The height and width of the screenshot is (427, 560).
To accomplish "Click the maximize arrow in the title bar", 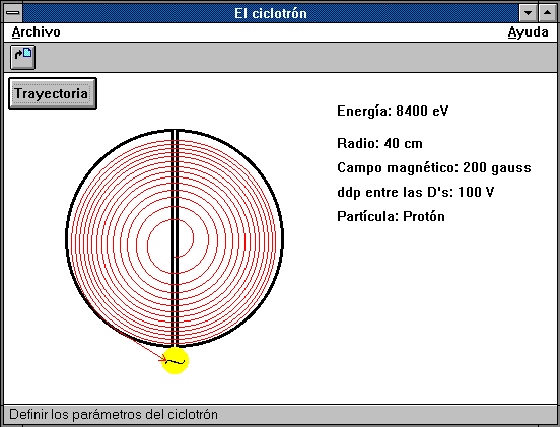I will (547, 13).
